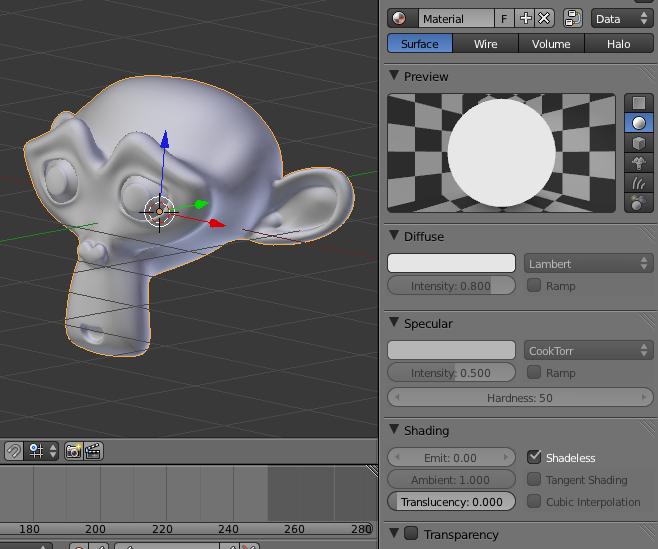Switch to the Halo material type

tap(619, 44)
